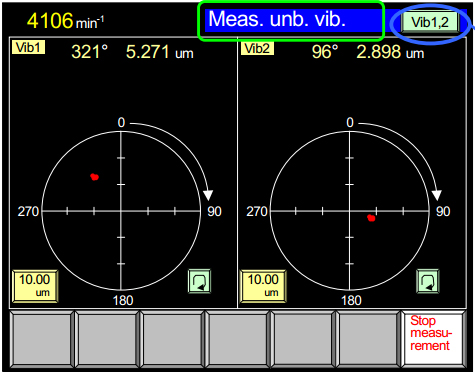Click the Vib1 5.271 um amplitude value
The height and width of the screenshot is (377, 475).
pyautogui.click(x=160, y=52)
